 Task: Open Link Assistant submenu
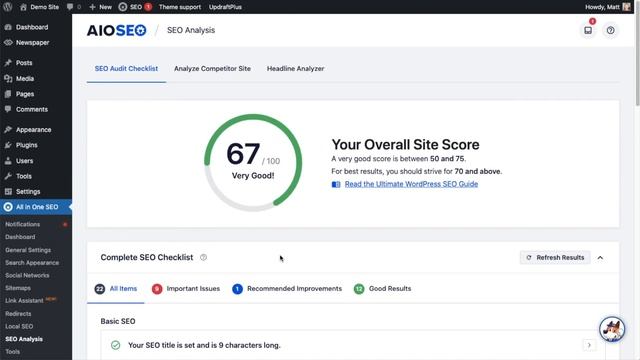(x=24, y=300)
